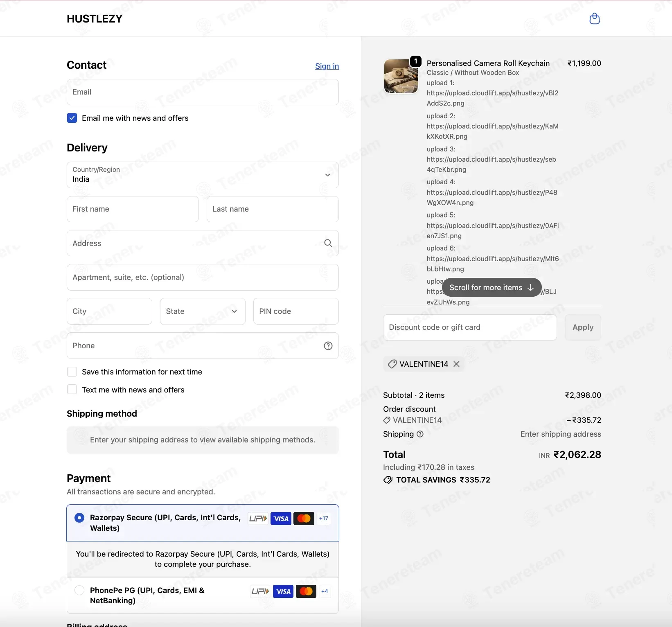Image resolution: width=672 pixels, height=627 pixels.
Task: Click the Subtotal ₹2,398.00 value
Action: point(583,395)
